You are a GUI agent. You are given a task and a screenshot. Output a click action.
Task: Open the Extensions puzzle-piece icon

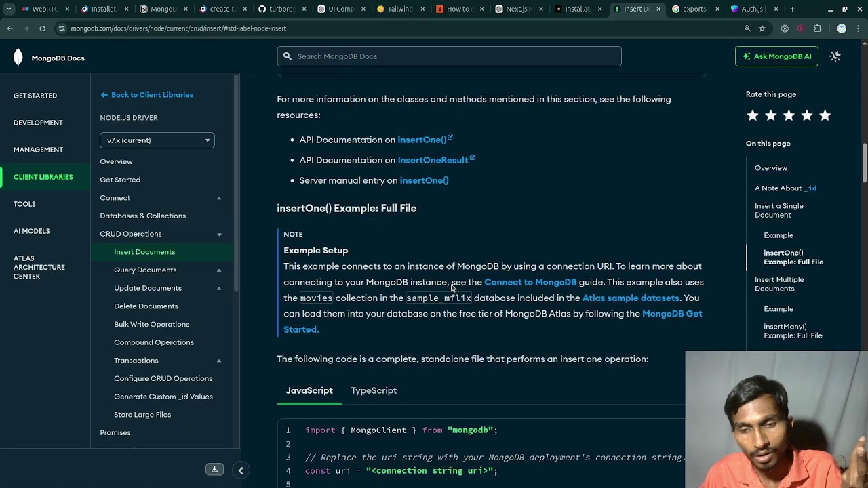(817, 28)
